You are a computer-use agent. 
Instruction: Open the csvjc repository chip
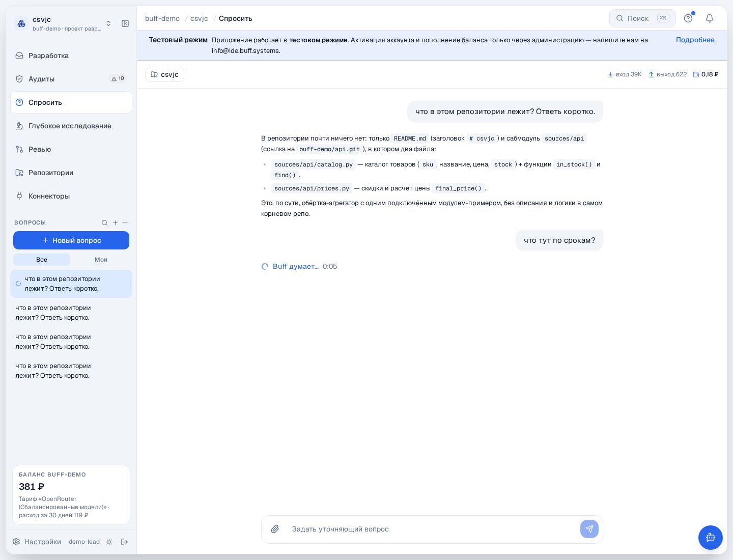coord(164,74)
